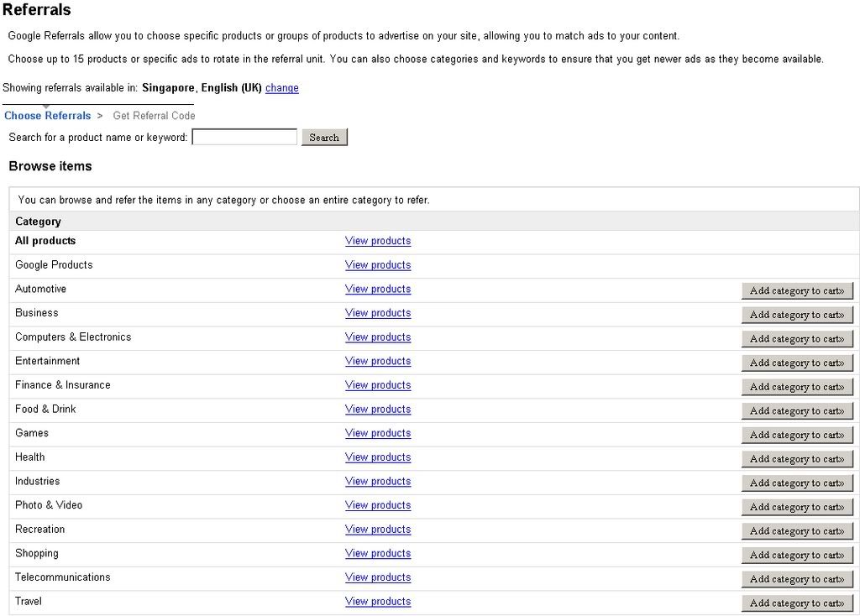860x616 pixels.
Task: Open View products for Shopping
Action: click(x=378, y=554)
